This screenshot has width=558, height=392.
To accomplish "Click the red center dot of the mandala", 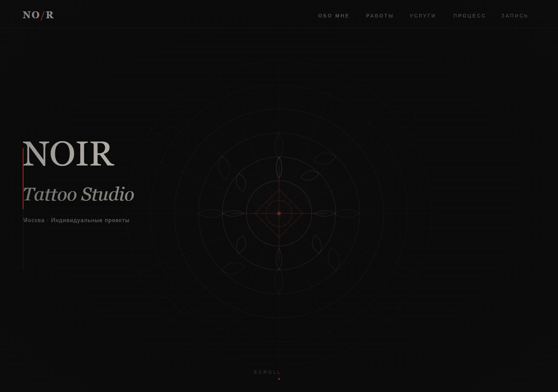I will (279, 213).
